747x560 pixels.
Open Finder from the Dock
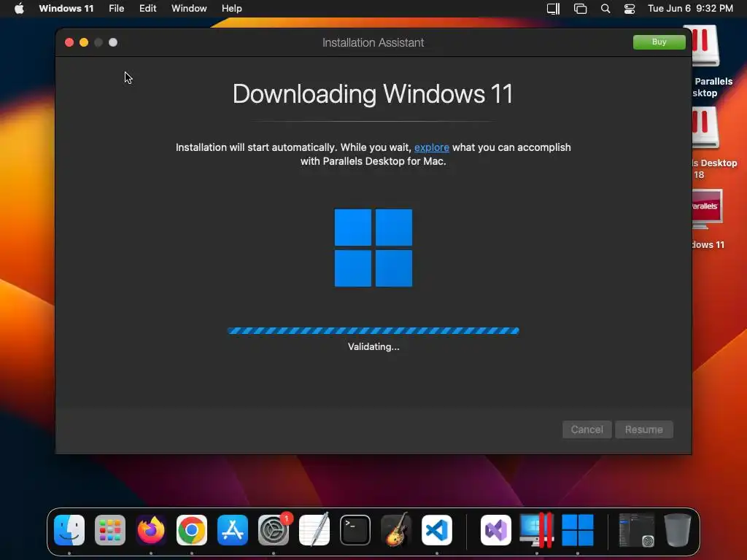(69, 530)
